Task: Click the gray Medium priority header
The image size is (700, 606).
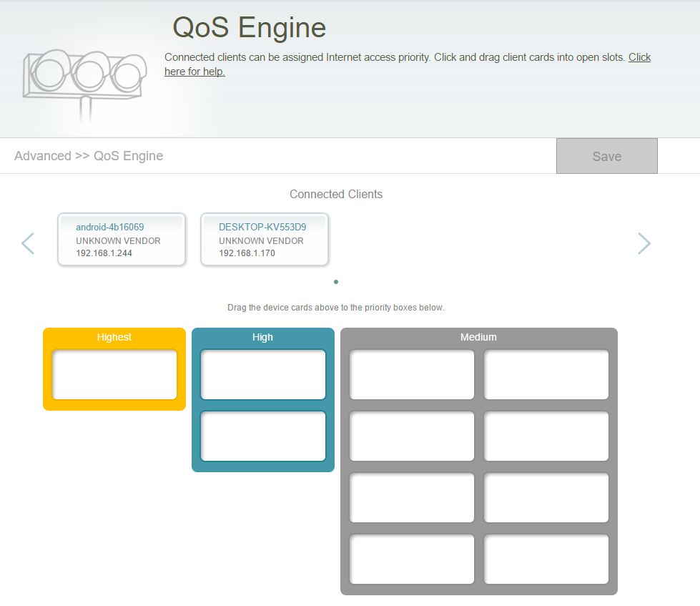Action: 478,337
